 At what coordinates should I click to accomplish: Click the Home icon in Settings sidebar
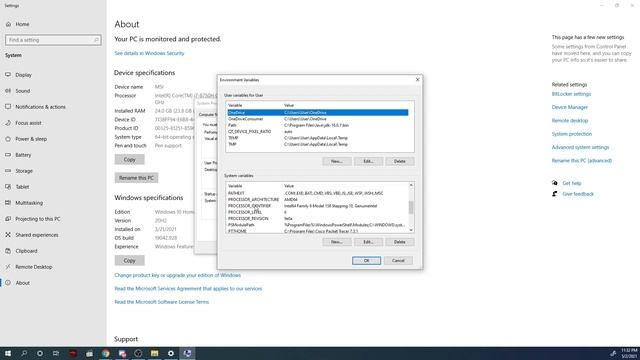[8, 24]
